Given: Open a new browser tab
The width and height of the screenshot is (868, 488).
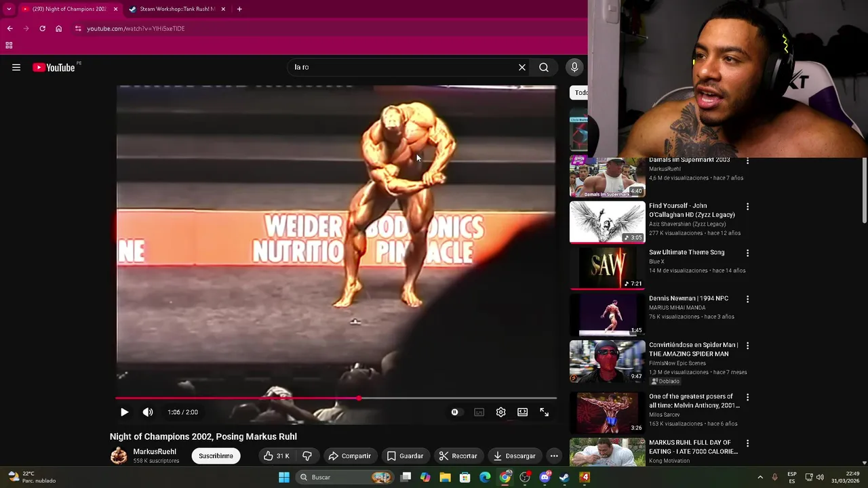Looking at the screenshot, I should click(239, 9).
